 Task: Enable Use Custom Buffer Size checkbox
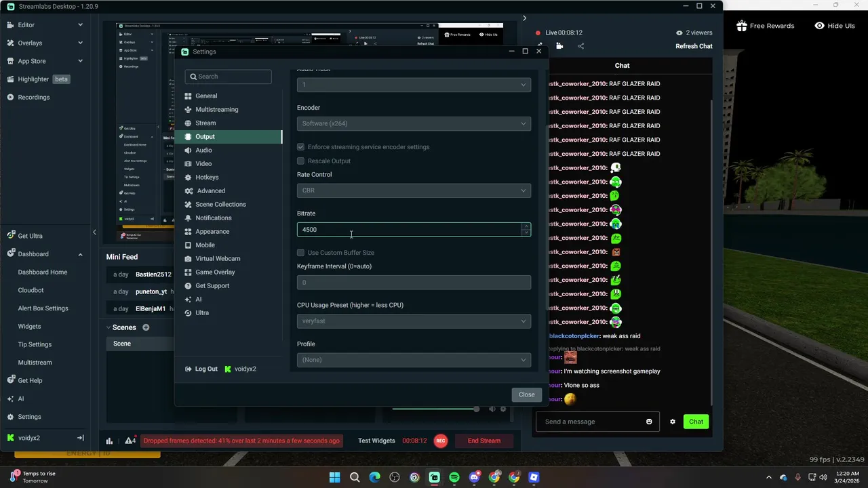(300, 252)
